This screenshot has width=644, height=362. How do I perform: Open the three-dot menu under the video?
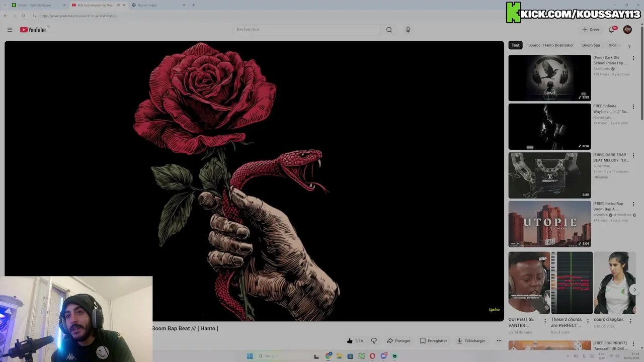point(499,341)
